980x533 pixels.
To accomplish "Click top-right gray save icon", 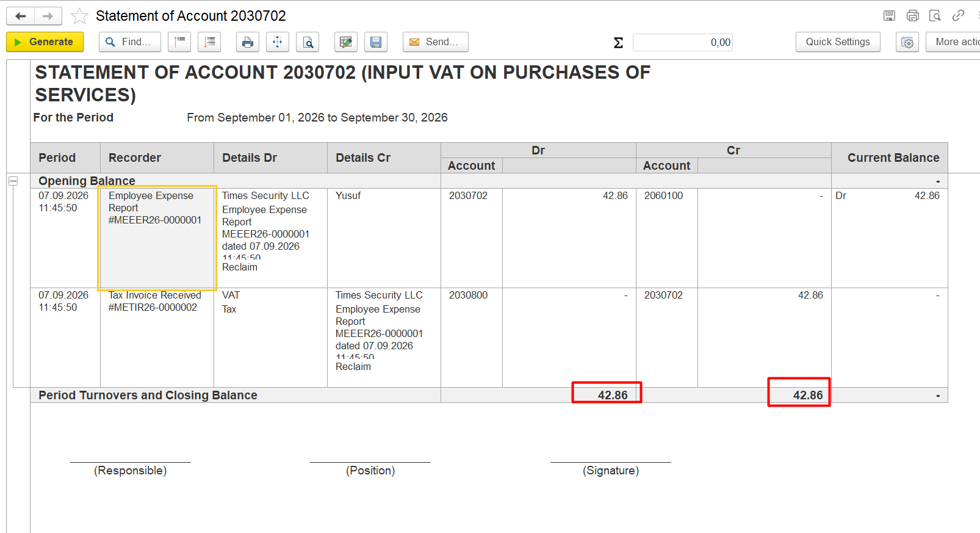I will click(889, 16).
